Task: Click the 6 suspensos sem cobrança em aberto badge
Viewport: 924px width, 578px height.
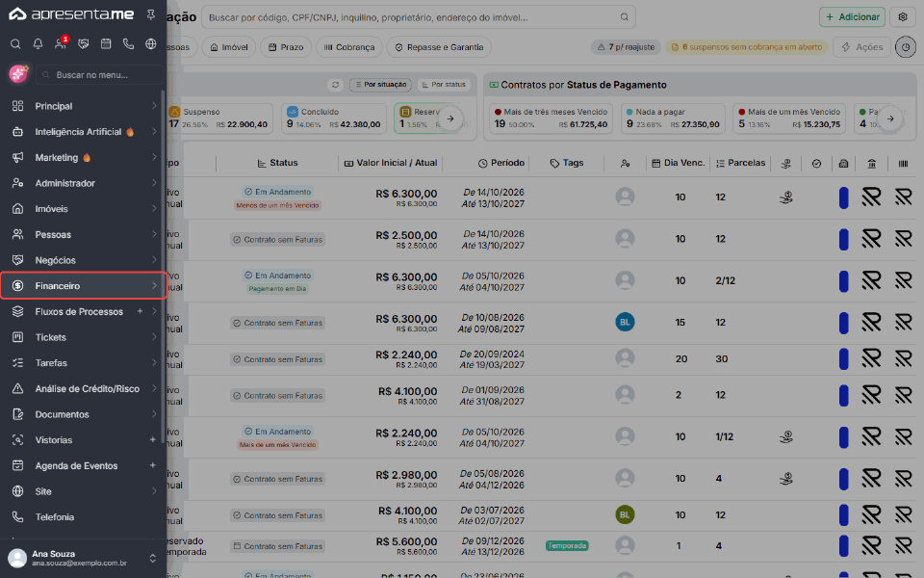Action: 746,47
